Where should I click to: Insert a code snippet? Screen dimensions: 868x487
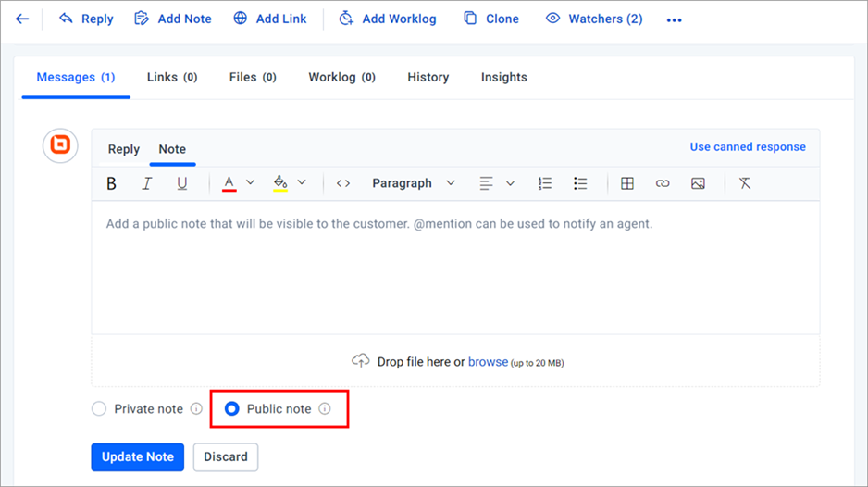click(x=343, y=183)
